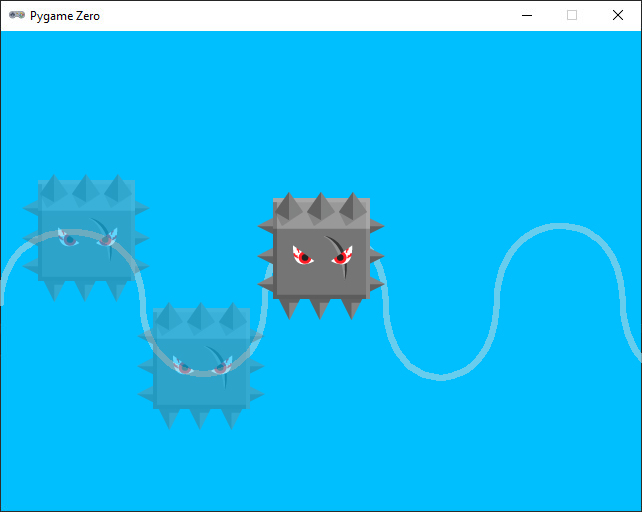Click the Pygame Zero gamepad icon in title bar
This screenshot has width=642, height=512.
pos(17,16)
